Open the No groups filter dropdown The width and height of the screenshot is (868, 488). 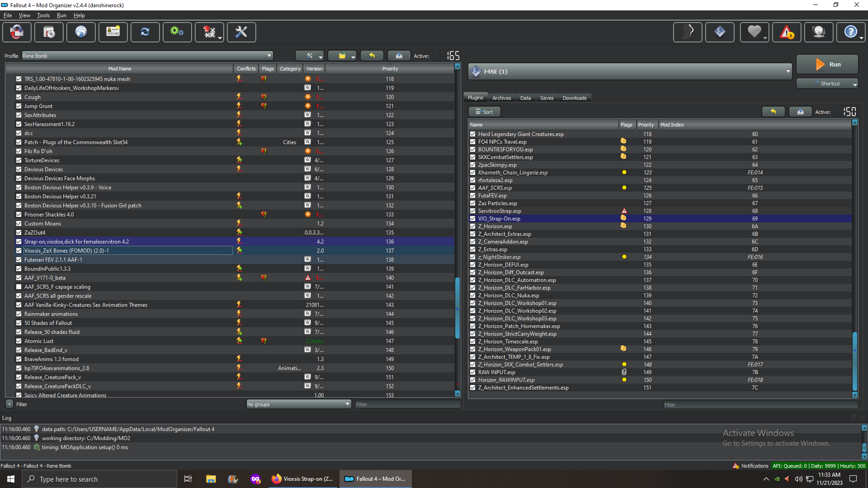[346, 404]
